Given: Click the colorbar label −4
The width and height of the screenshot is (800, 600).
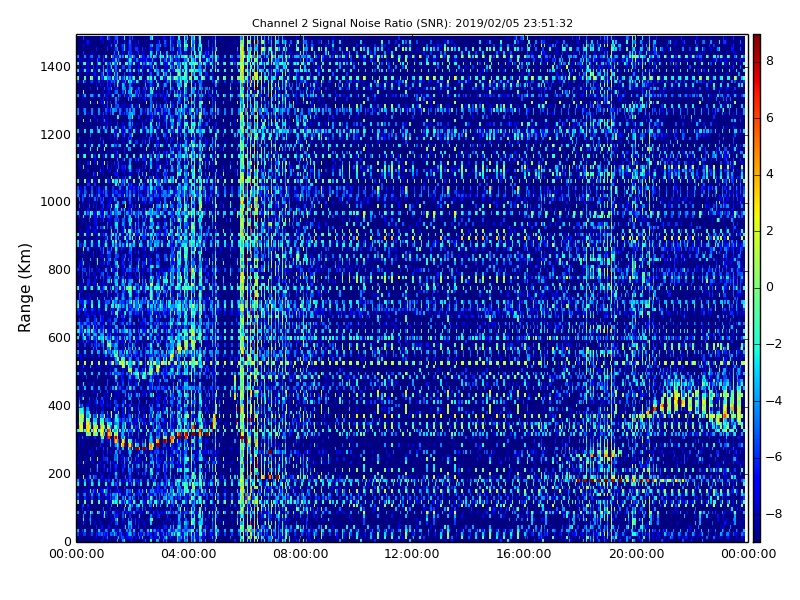Looking at the screenshot, I should pos(774,401).
